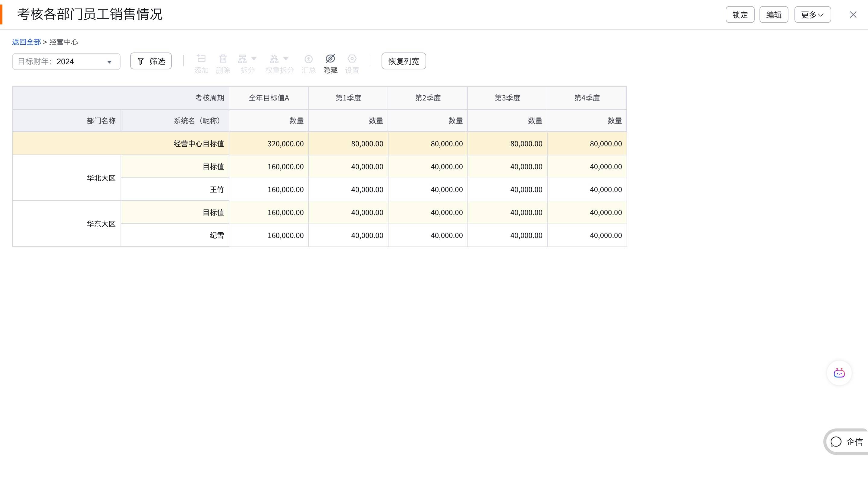Image resolution: width=868 pixels, height=490 pixels.
Task: Click the 汇总 (summarize) toolbar icon
Action: click(x=308, y=59)
